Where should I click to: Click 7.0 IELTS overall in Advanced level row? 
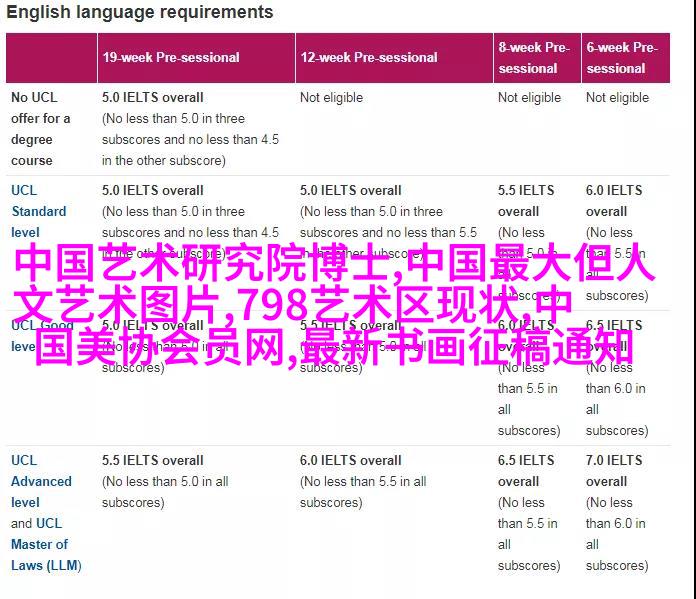[614, 471]
